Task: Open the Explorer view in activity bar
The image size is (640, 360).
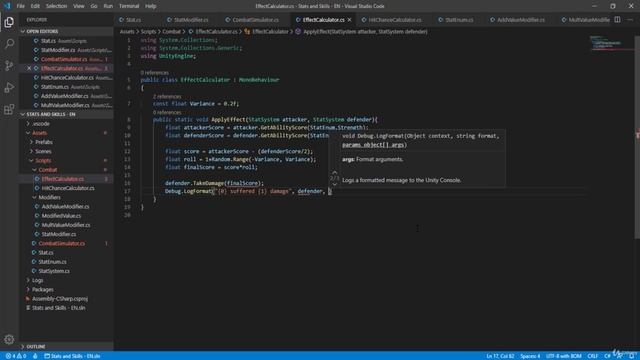Action: tap(9, 22)
